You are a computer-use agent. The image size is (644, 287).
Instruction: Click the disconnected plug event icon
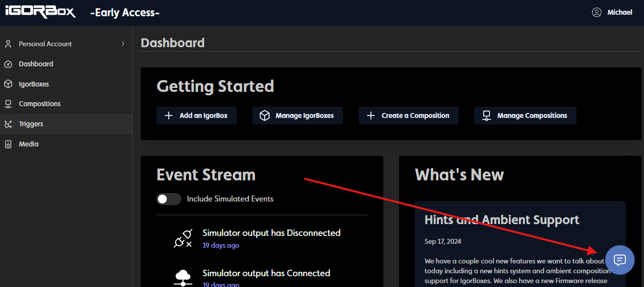click(x=183, y=238)
